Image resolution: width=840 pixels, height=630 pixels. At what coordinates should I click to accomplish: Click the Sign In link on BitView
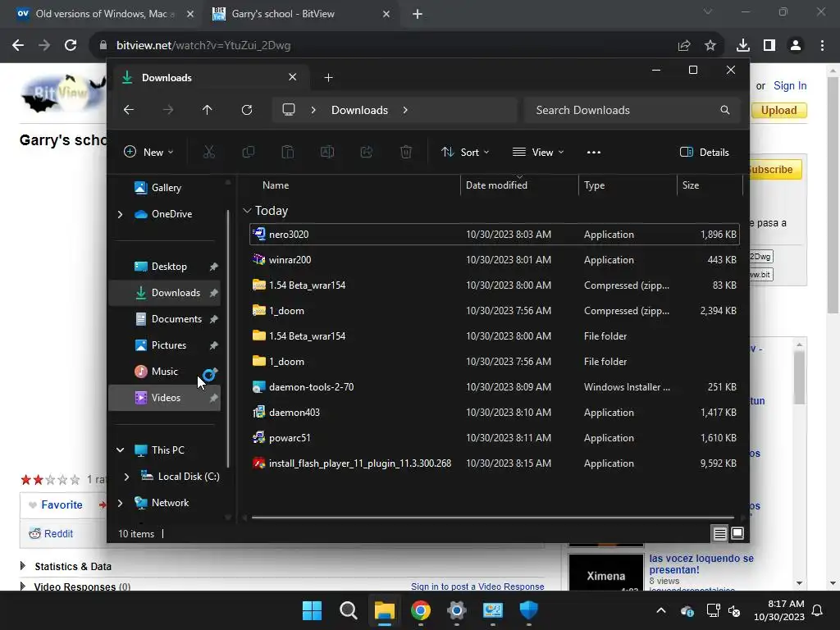[x=790, y=85]
